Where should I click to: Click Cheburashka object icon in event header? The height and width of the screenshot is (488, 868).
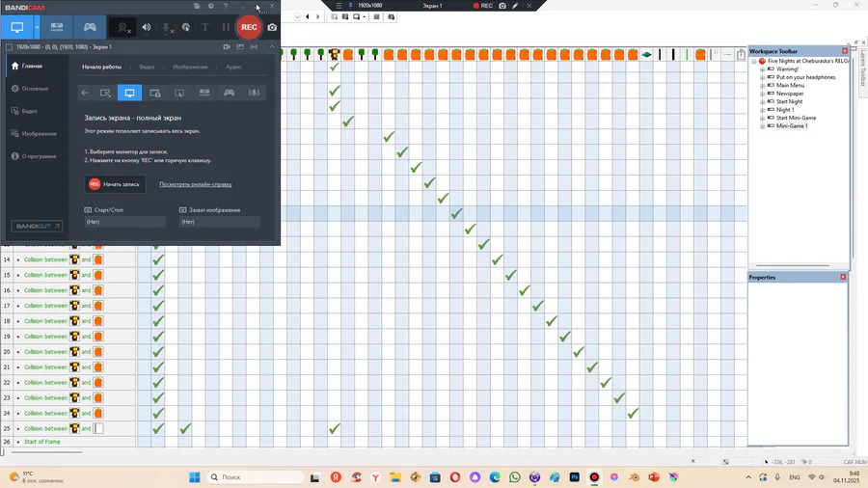coord(334,54)
